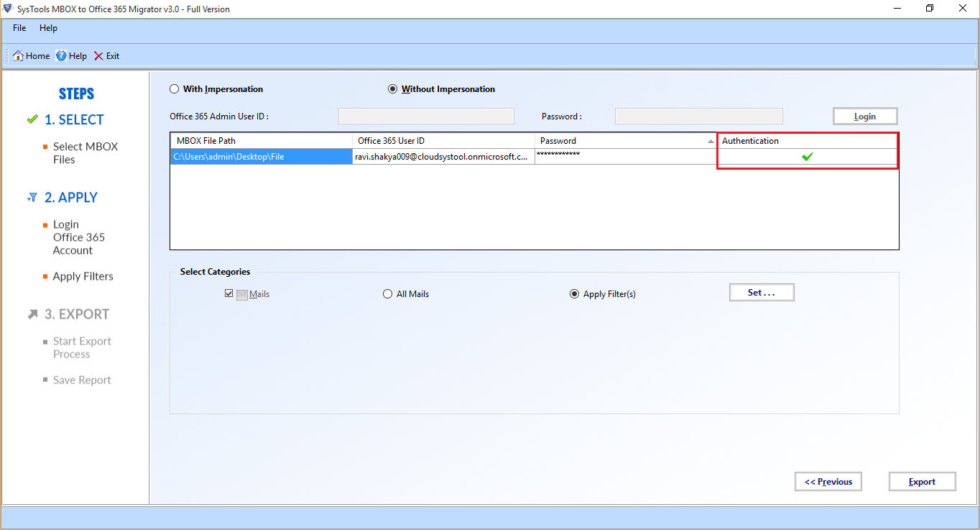Start migration with the Export button
Screen dimensions: 980x530
pyautogui.click(x=922, y=482)
